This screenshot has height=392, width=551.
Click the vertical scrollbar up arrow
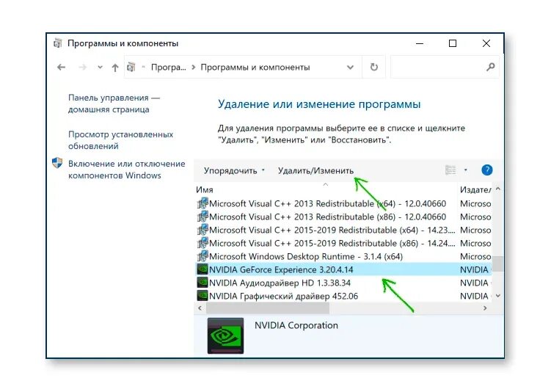click(x=498, y=189)
